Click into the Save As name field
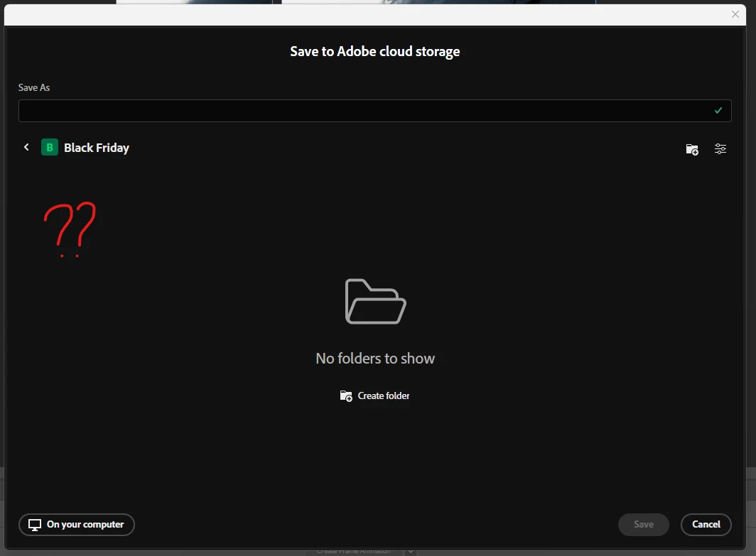This screenshot has width=756, height=556. click(374, 111)
